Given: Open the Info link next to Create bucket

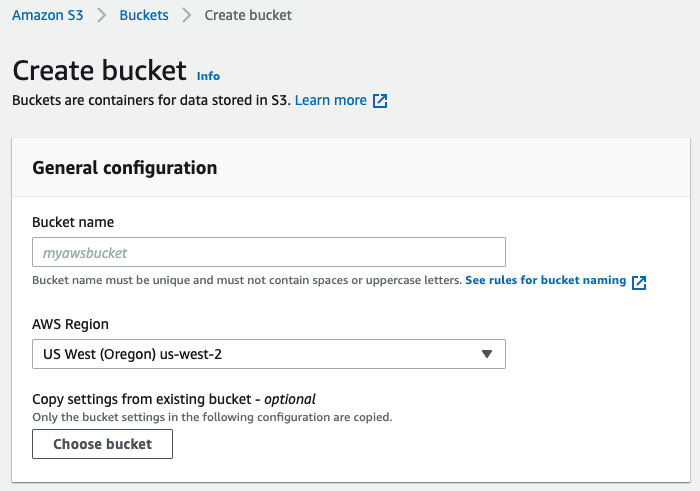Looking at the screenshot, I should 208,76.
